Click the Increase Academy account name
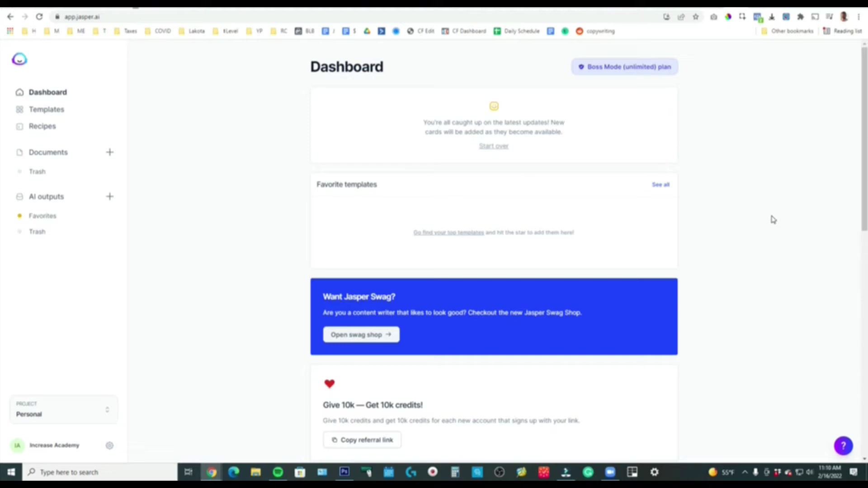This screenshot has height=488, width=868. [x=54, y=446]
